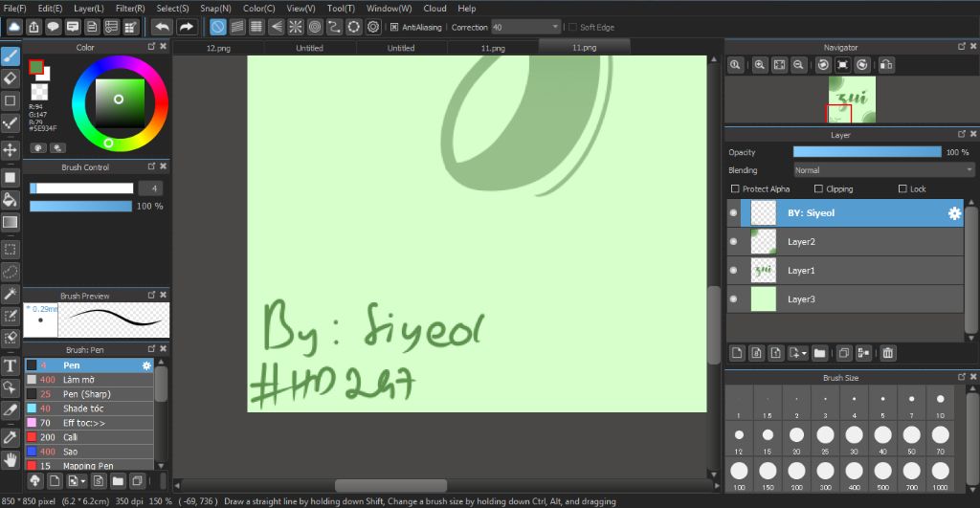Select the Eraser tool
The image size is (980, 508).
click(10, 78)
